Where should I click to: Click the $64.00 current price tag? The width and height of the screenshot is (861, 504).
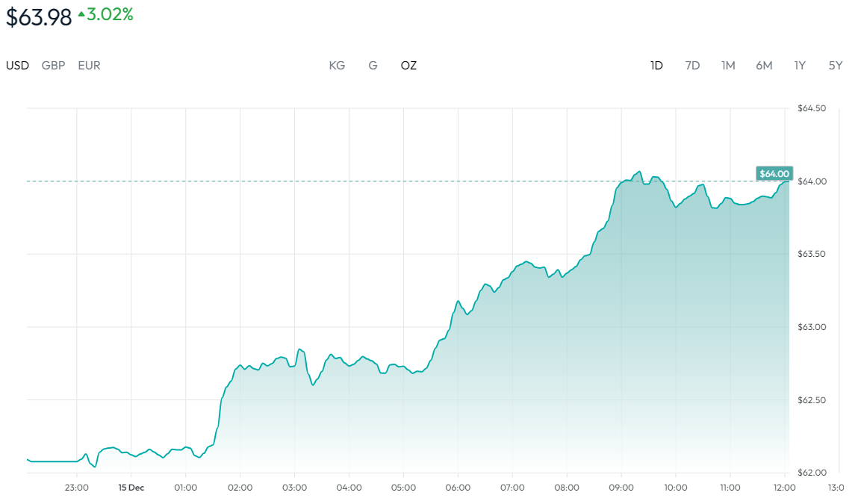click(x=774, y=174)
